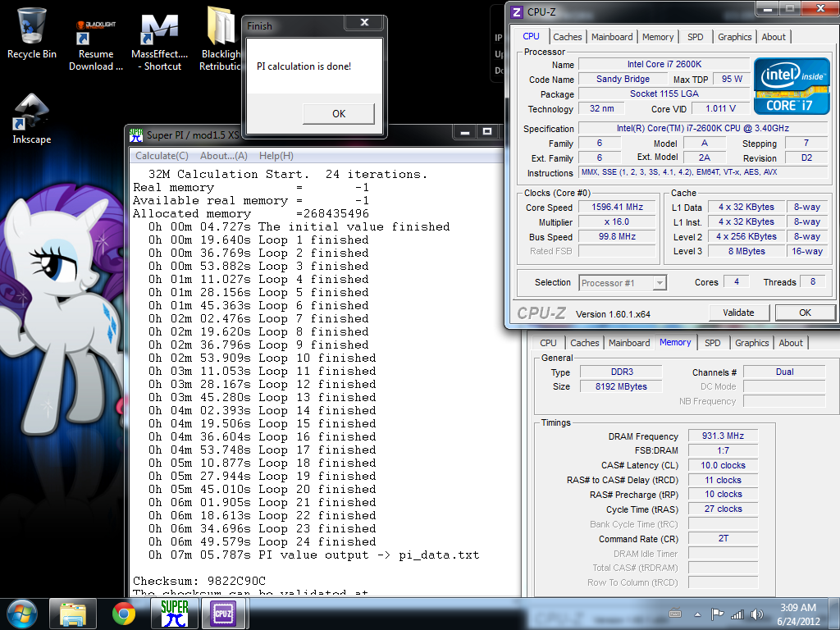
Task: Select CPU tab in lower CPU-Z window
Action: coord(548,343)
